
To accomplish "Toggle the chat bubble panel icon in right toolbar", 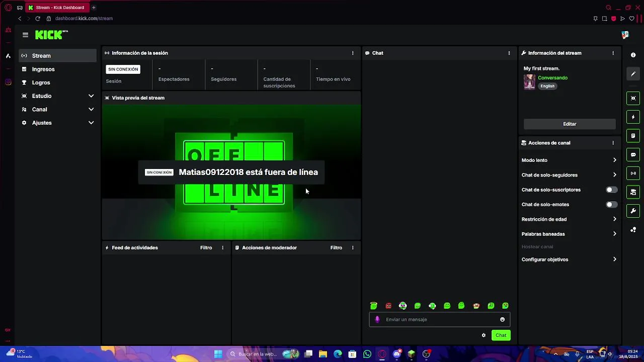I will tap(633, 155).
